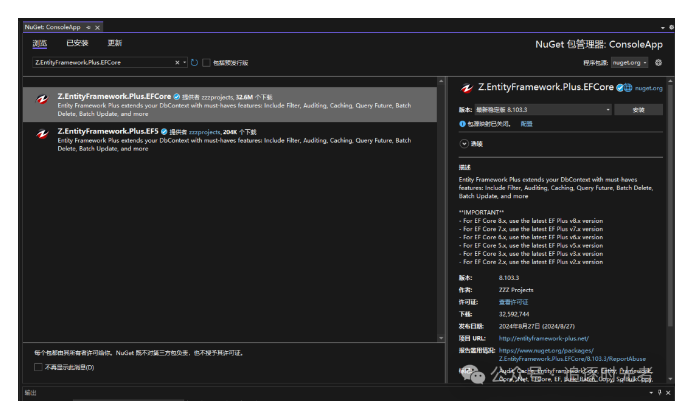Click the Z.EntityFramework.Plus.EF5 package logo

42,134
